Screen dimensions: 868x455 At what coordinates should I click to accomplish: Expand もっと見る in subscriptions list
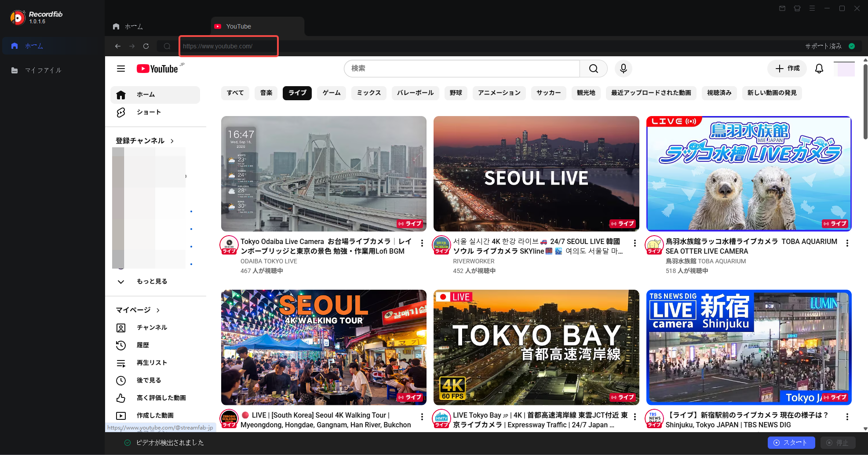click(x=155, y=281)
